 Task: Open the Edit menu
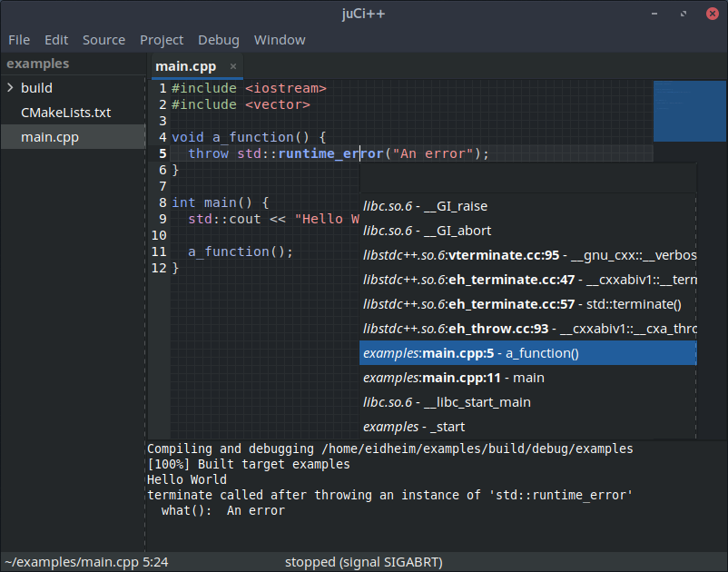point(56,40)
